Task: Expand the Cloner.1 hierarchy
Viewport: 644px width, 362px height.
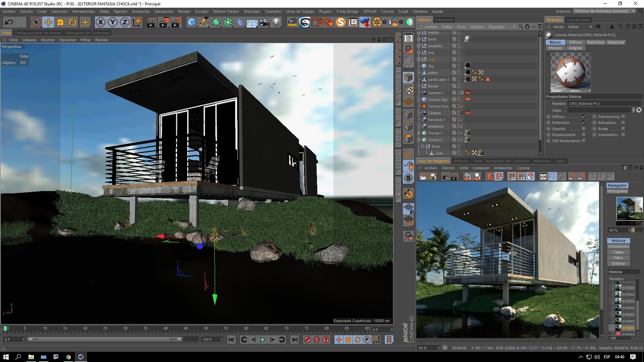Action: tap(419, 133)
